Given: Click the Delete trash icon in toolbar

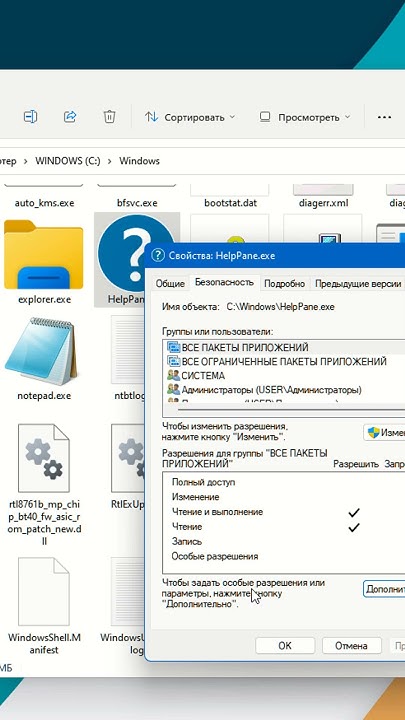Looking at the screenshot, I should click(109, 117).
